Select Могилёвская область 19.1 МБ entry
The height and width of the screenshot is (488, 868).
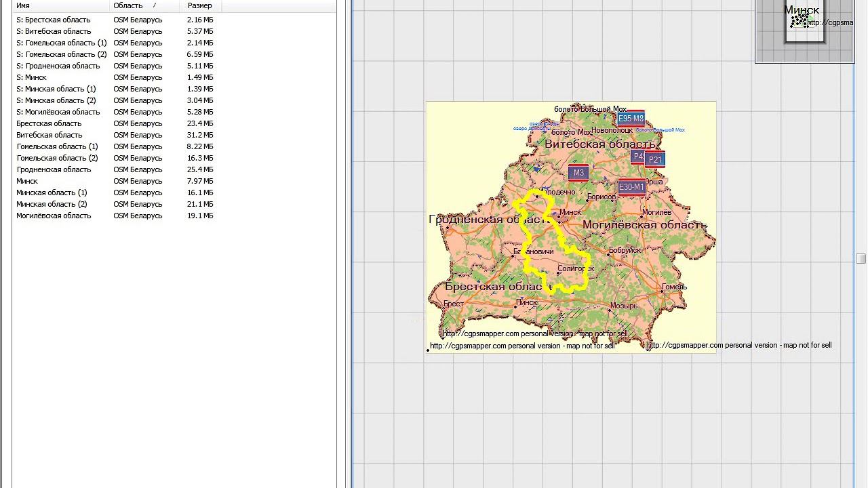[x=115, y=216]
